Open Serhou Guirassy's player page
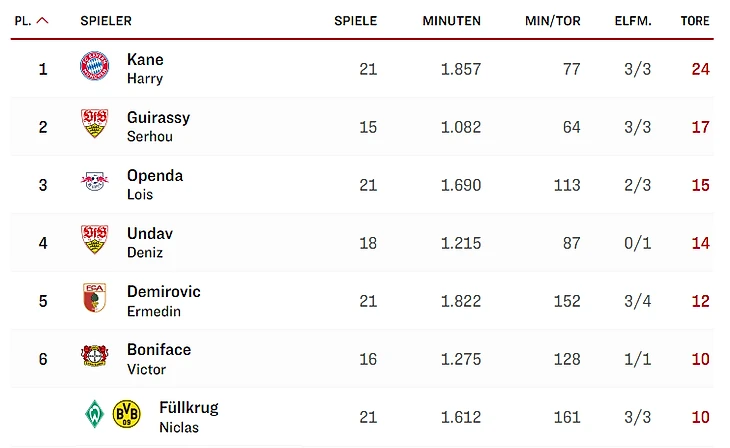This screenshot has width=730, height=448. coord(158,126)
